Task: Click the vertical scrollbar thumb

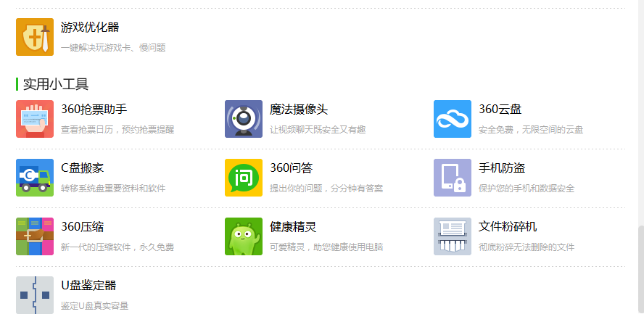Action: tap(640, 271)
